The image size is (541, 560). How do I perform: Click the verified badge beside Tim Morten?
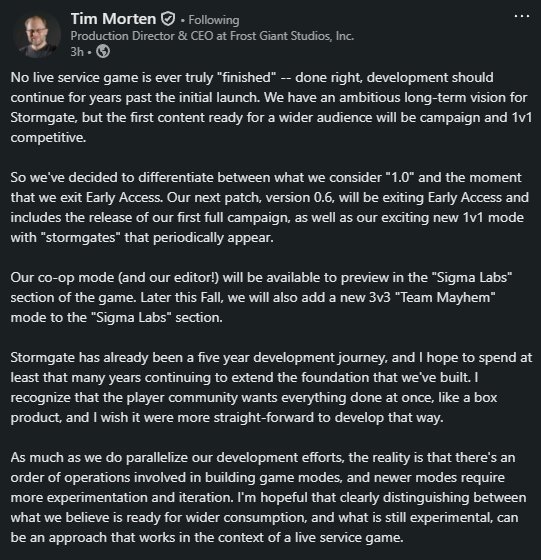pyautogui.click(x=168, y=19)
